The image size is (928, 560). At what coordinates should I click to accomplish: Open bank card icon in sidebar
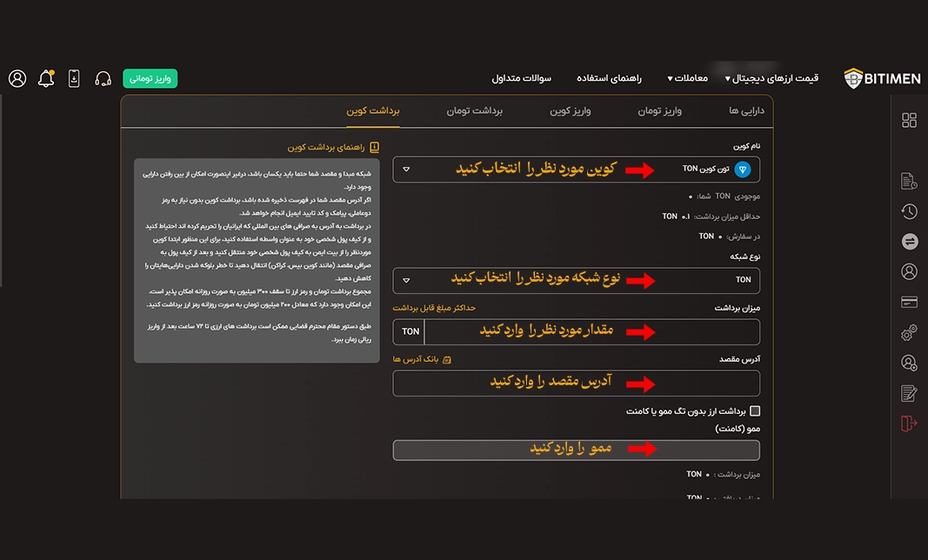click(x=909, y=302)
